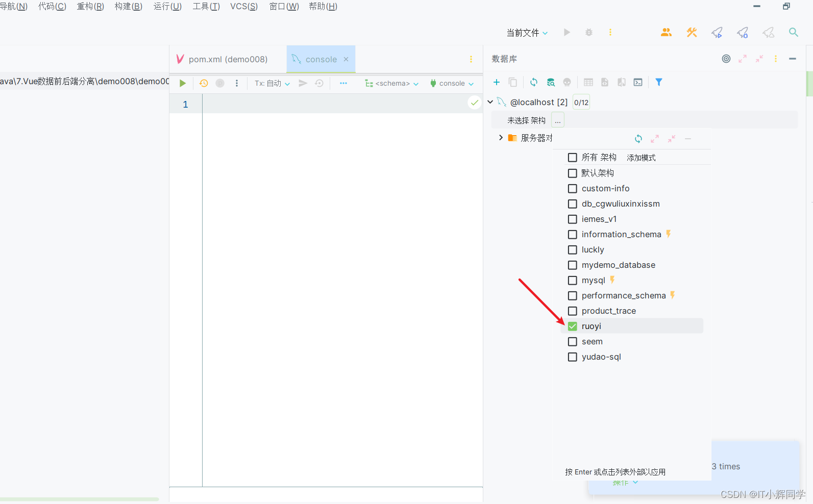Expand all in database panel header

click(743, 59)
